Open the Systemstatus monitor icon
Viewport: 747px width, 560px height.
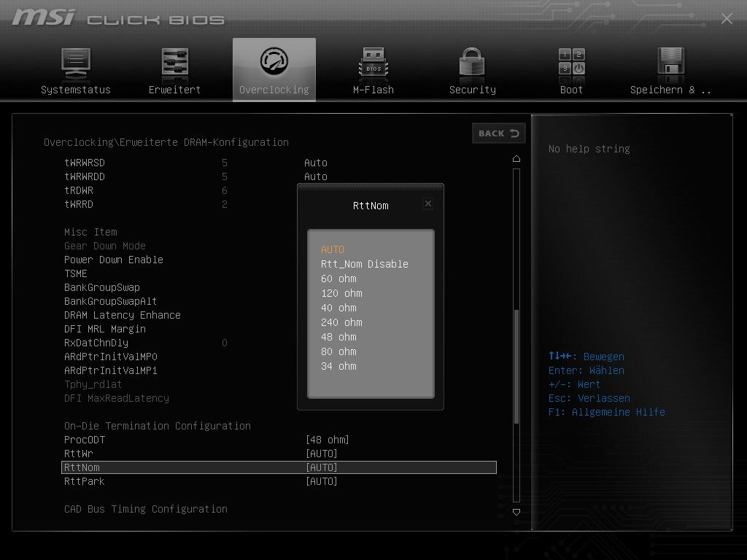point(76,63)
